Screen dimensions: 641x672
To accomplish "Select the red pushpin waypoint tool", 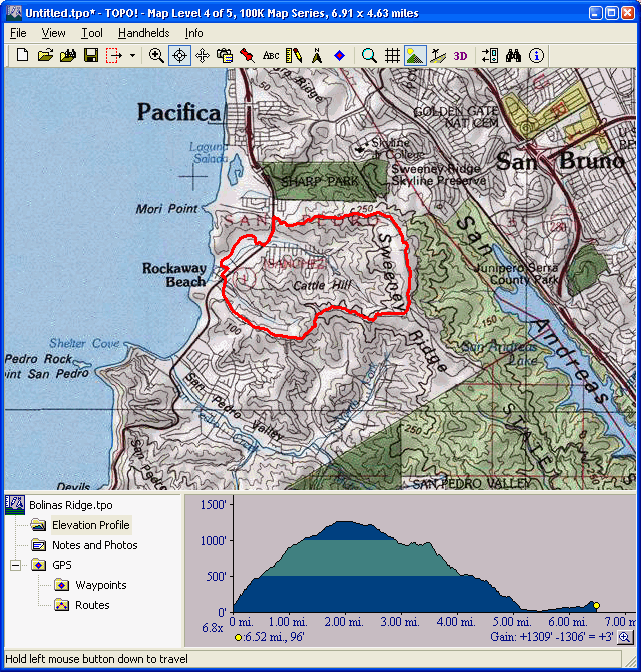I will click(x=247, y=56).
